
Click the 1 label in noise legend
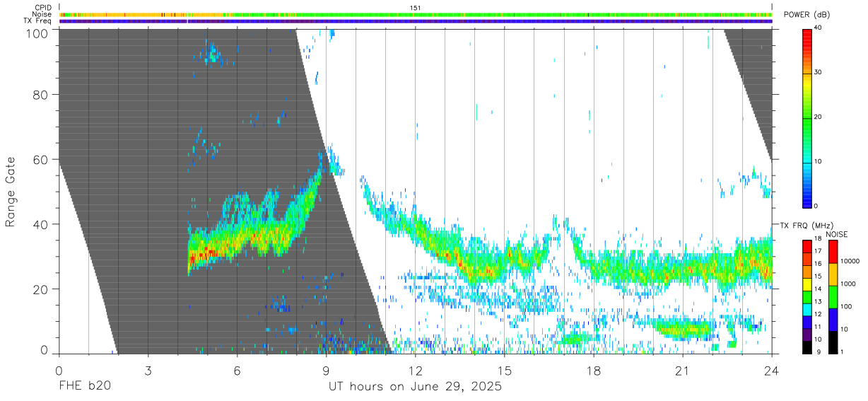coord(843,351)
